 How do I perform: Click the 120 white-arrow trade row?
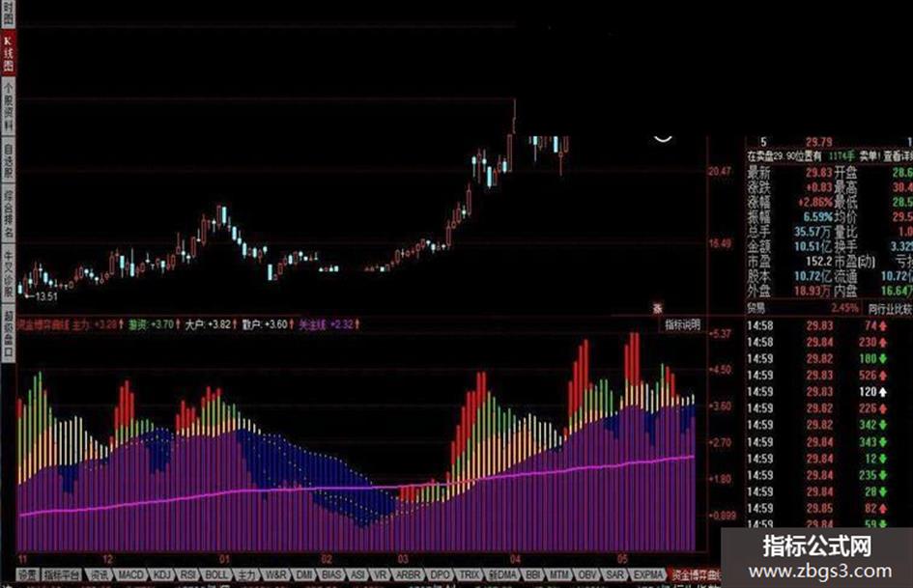coord(817,392)
